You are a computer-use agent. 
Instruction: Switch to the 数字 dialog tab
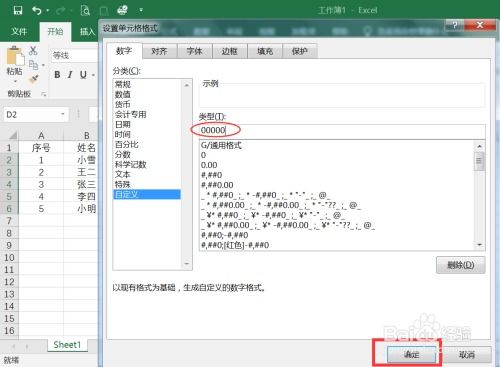coord(124,51)
